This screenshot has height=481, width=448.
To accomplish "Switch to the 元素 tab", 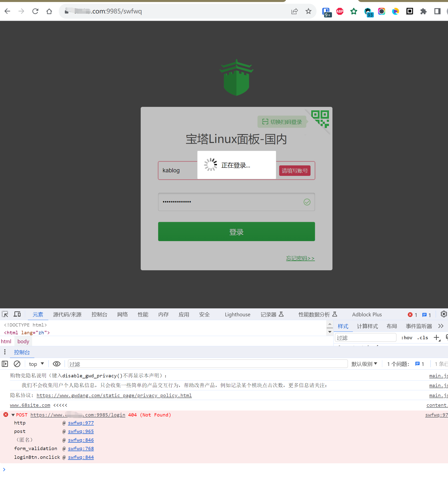I will pyautogui.click(x=38, y=315).
